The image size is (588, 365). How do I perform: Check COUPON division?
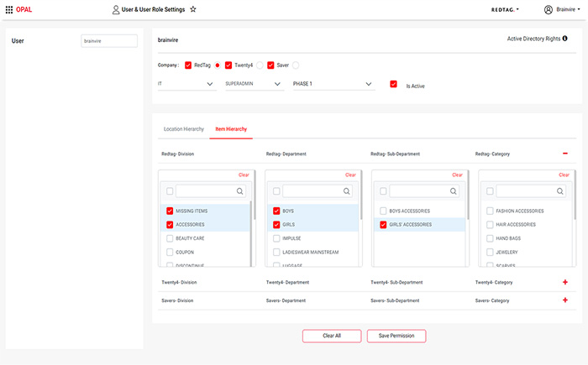point(170,253)
